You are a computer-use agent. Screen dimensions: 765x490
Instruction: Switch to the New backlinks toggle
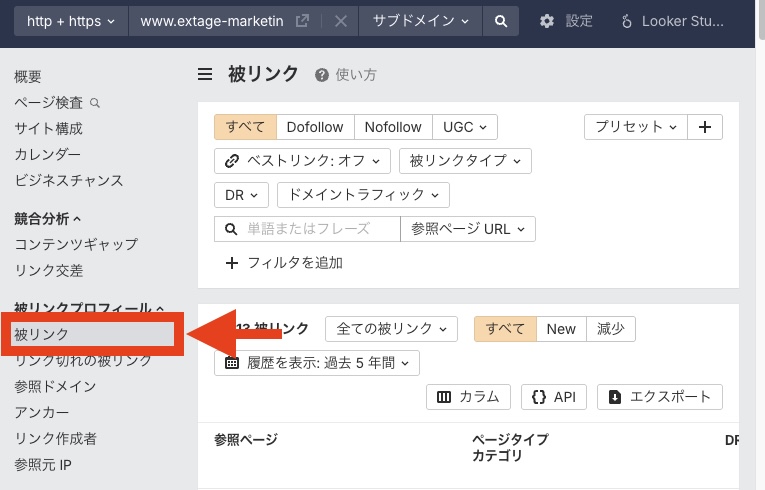561,329
